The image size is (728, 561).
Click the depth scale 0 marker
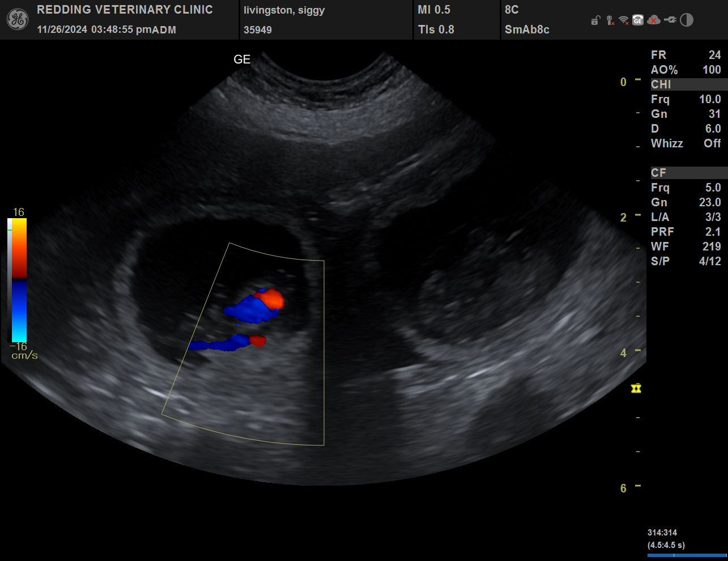click(x=623, y=82)
